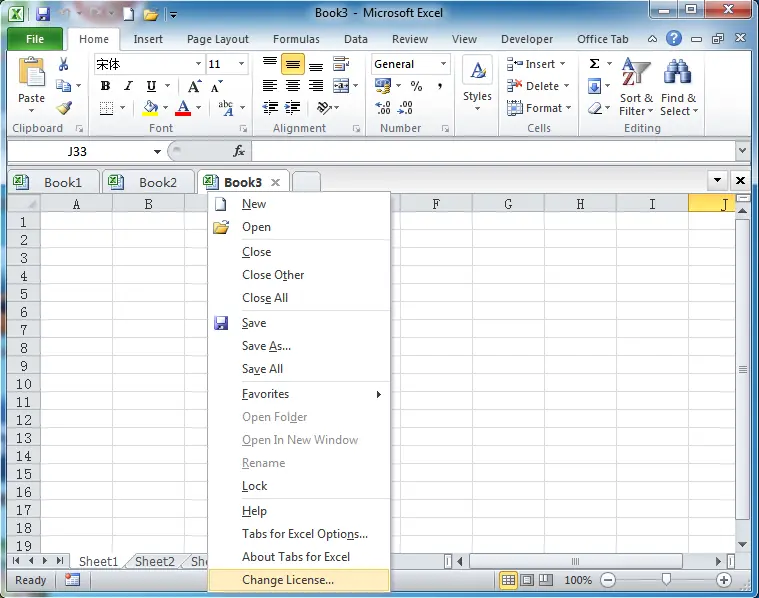This screenshot has height=598, width=759.
Task: Toggle Bottom Align
Action: [316, 65]
